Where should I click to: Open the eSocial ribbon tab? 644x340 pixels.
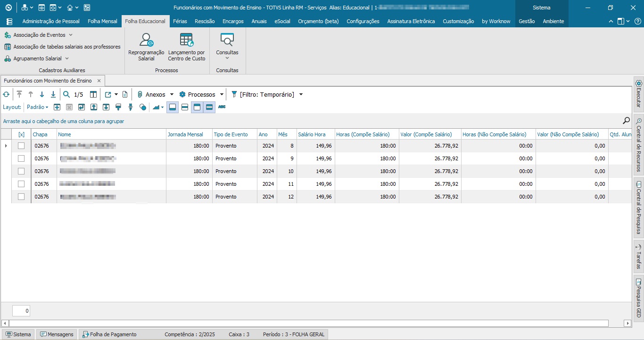(x=282, y=21)
